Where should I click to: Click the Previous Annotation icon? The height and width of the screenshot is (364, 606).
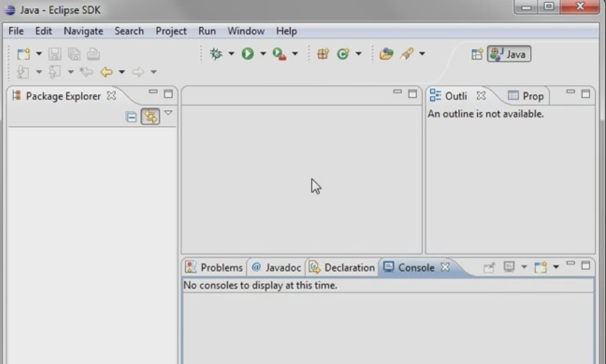[54, 72]
